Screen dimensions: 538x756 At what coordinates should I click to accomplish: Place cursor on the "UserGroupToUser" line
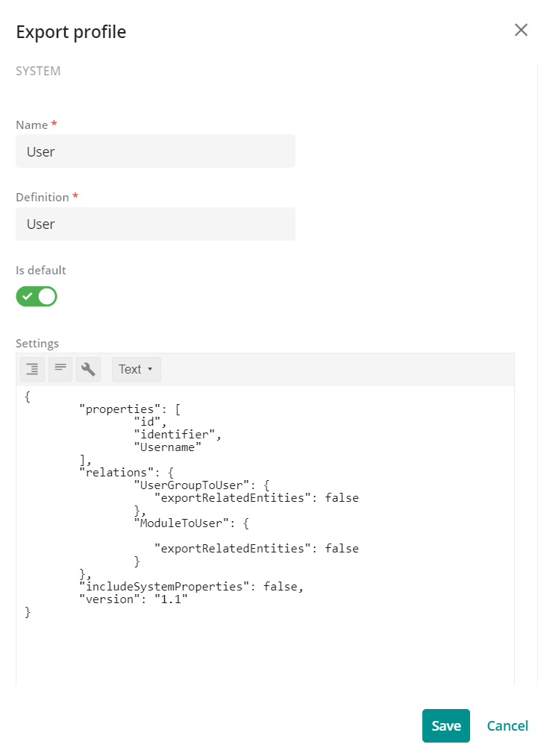(x=201, y=485)
